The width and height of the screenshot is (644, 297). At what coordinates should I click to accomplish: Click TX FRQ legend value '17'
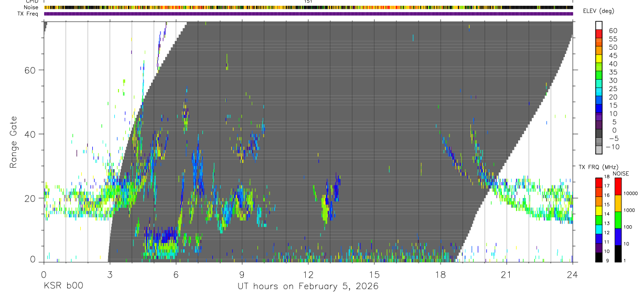tap(607, 186)
